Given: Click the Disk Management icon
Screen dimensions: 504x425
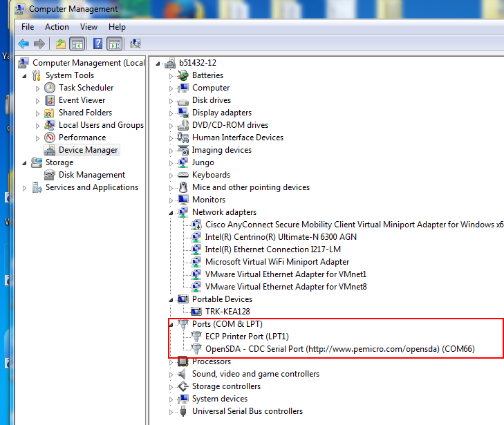Looking at the screenshot, I should pos(50,175).
